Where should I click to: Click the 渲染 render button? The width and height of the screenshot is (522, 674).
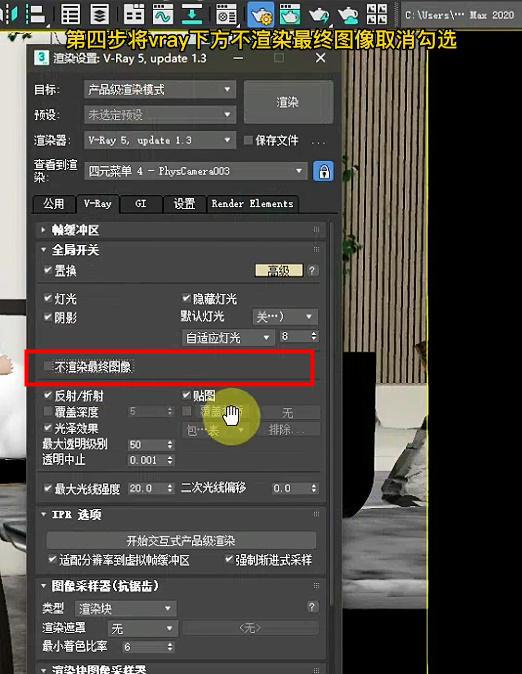click(288, 102)
